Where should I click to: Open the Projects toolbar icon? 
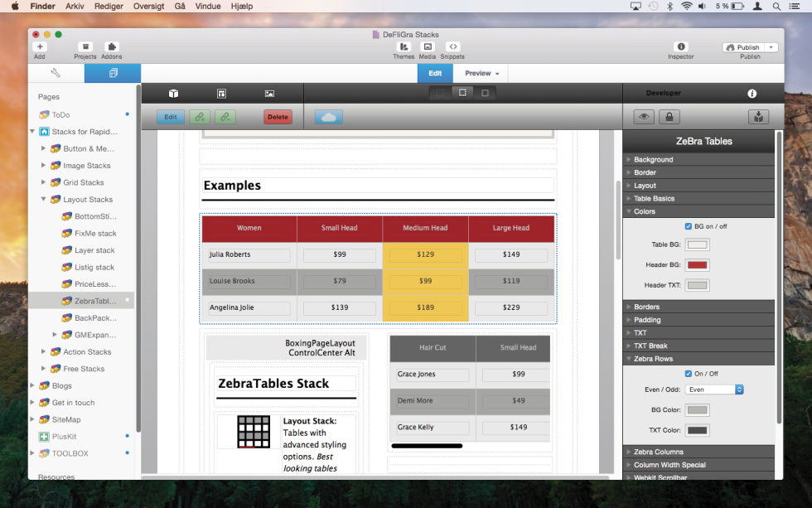point(85,46)
